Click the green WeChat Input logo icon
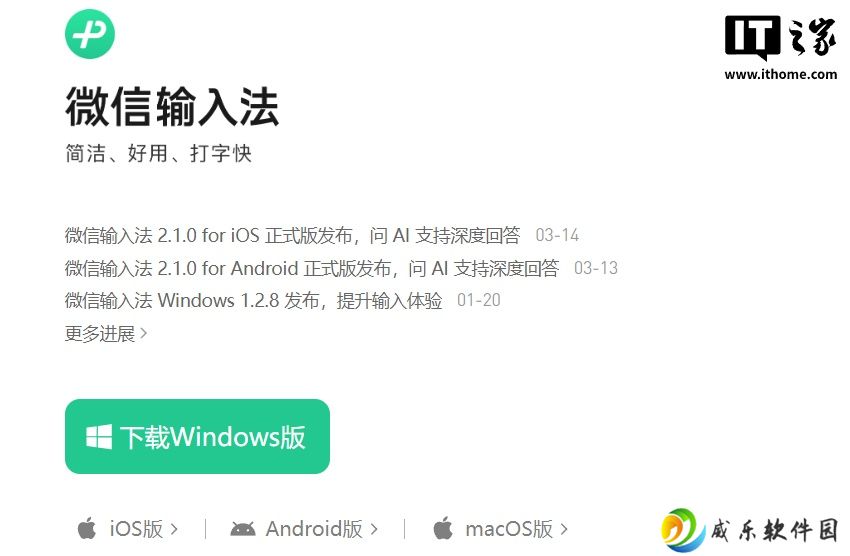Viewport: 850px width, 556px height. tap(90, 34)
